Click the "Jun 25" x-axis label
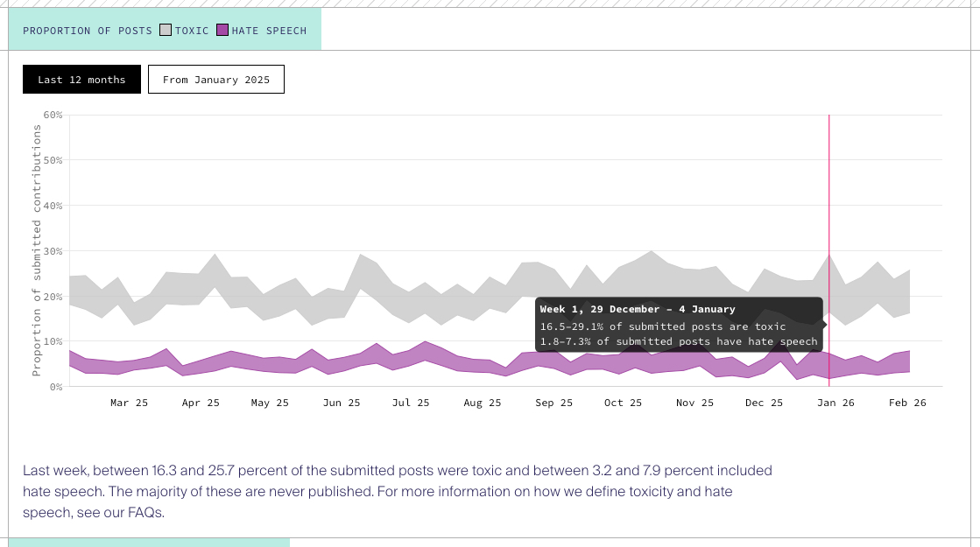Screen dimensions: 980x547 (x=342, y=403)
